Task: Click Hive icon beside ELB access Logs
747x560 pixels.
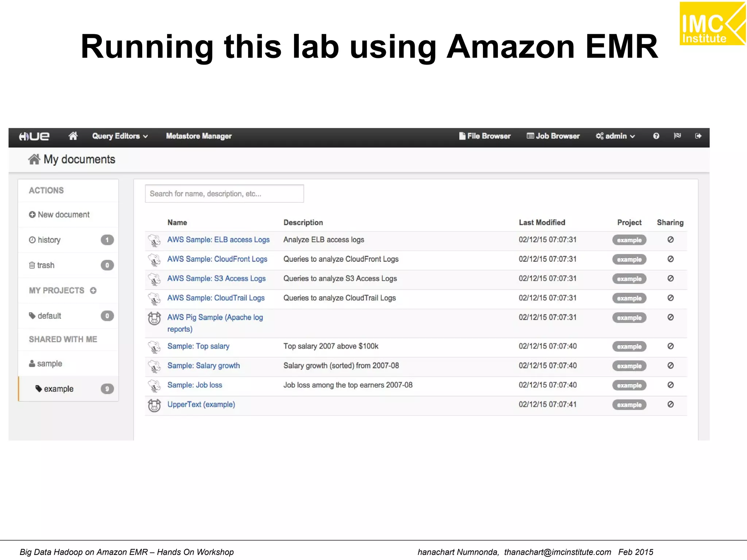Action: click(x=154, y=240)
